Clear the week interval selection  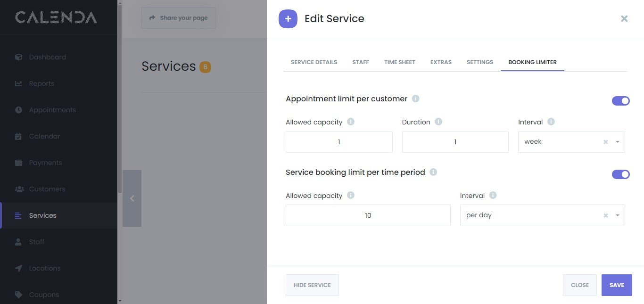[x=606, y=142]
